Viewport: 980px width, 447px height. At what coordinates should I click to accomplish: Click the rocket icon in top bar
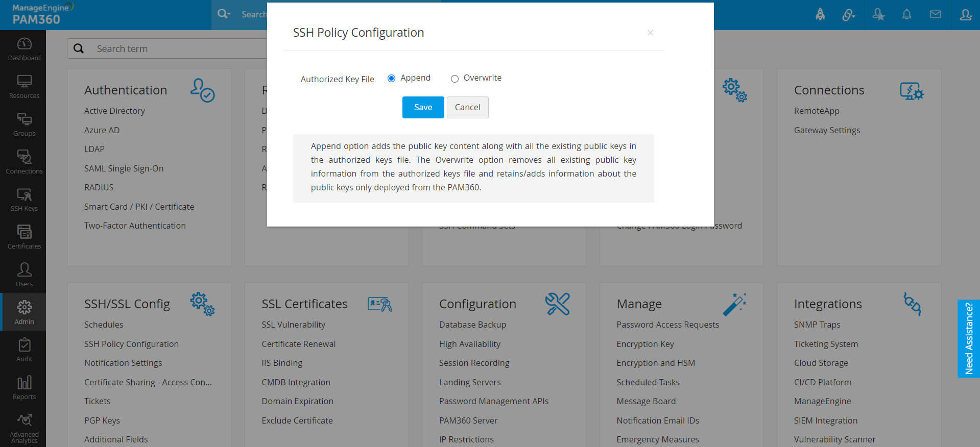tap(820, 15)
